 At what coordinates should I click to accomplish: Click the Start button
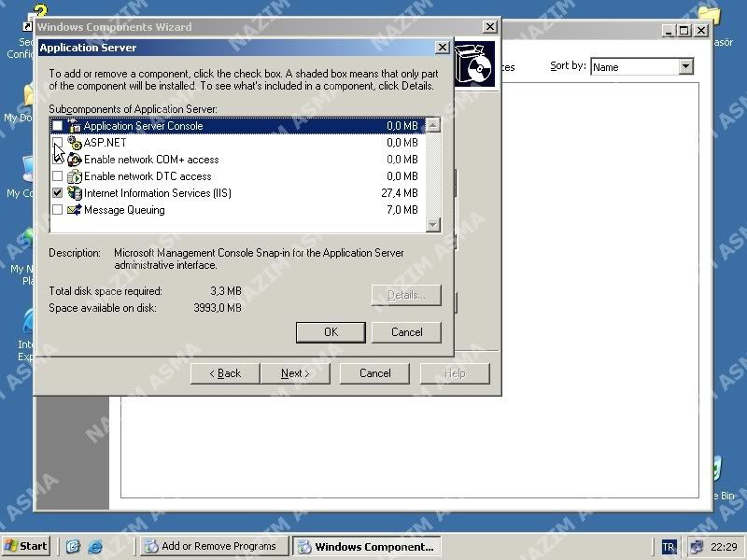tap(26, 546)
